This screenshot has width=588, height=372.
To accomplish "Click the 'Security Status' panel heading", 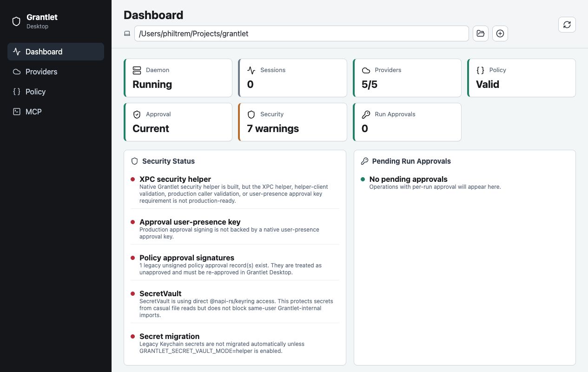I will coord(168,161).
